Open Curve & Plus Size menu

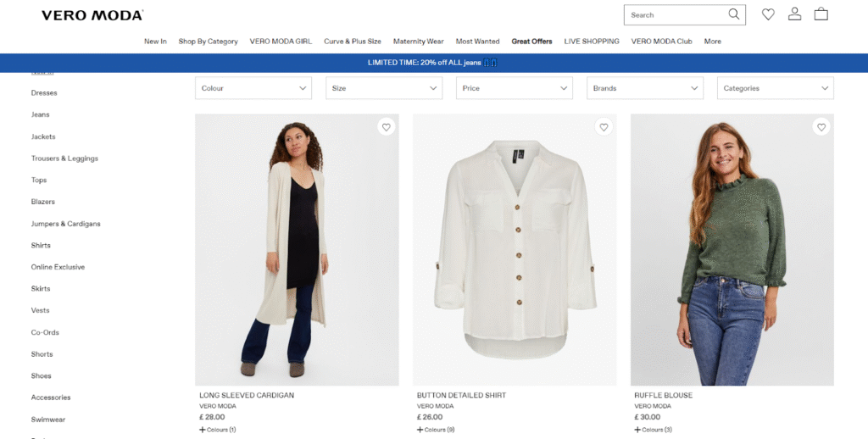(353, 42)
